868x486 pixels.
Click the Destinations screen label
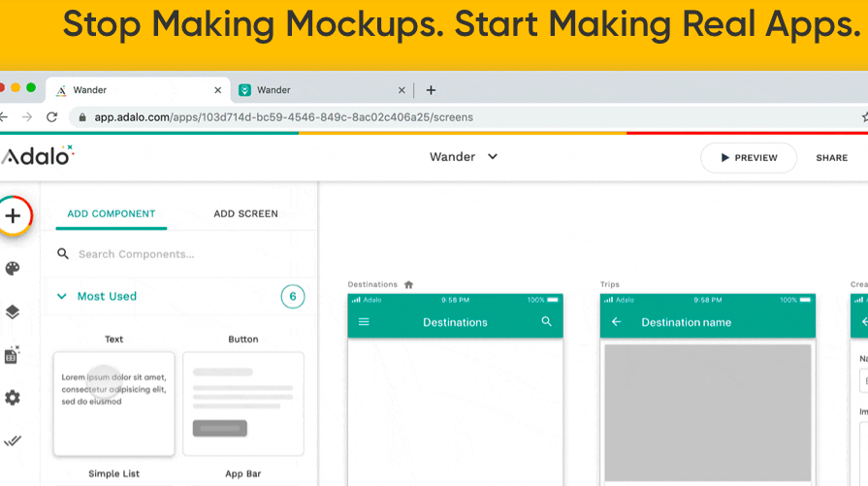372,284
